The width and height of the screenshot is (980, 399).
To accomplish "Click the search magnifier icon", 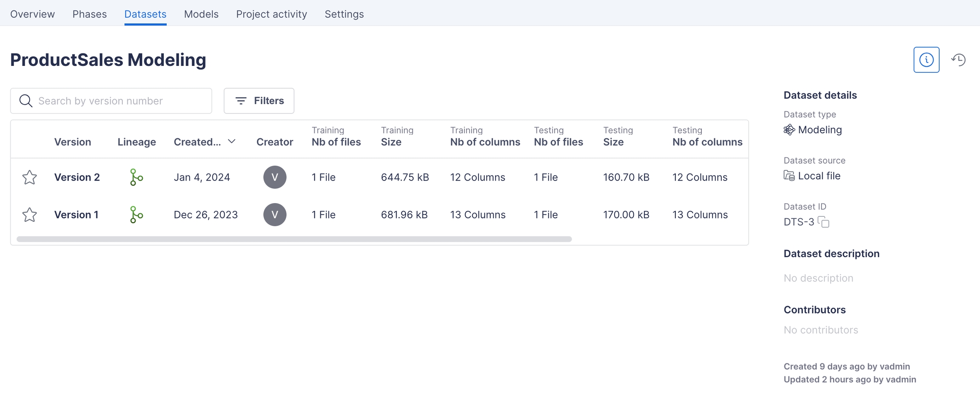I will 26,101.
